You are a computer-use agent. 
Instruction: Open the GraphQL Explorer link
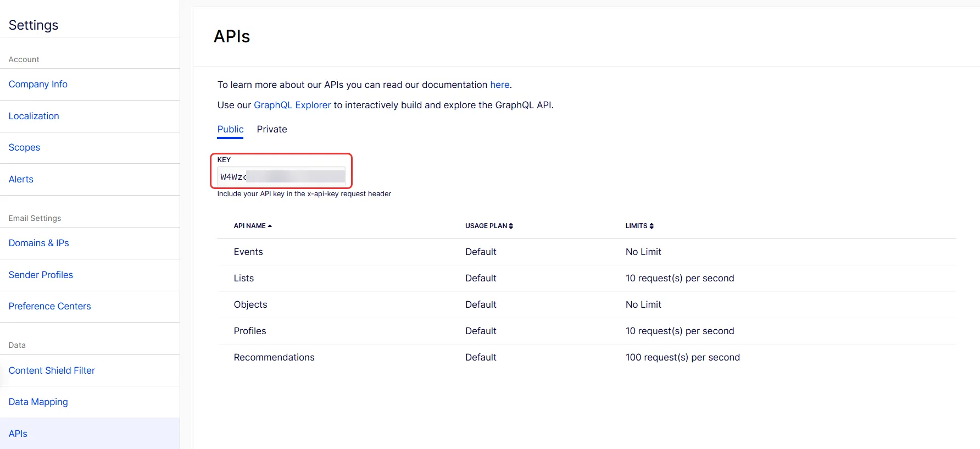292,105
